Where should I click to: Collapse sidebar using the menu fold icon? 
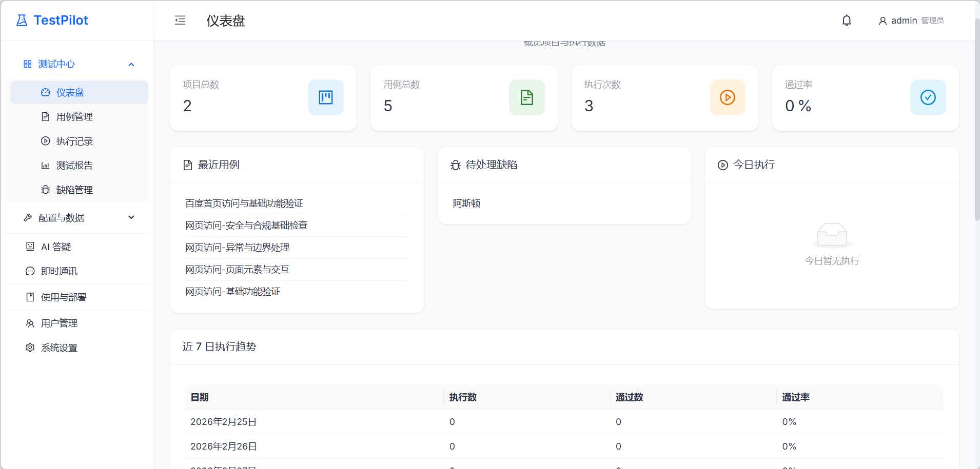coord(180,21)
